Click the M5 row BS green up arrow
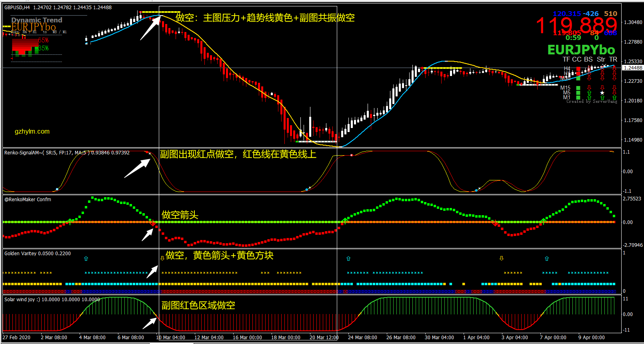Screen dimensions: 644x344 point(589,93)
